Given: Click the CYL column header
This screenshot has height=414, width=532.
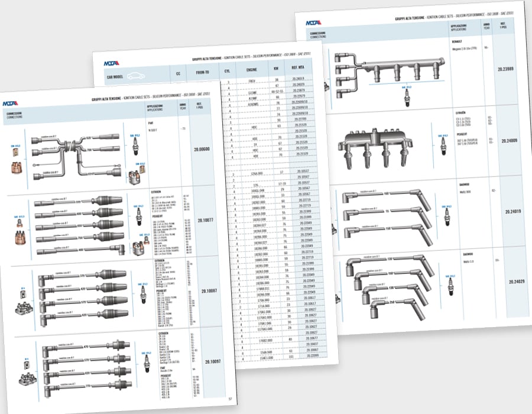Looking at the screenshot, I should [x=228, y=71].
